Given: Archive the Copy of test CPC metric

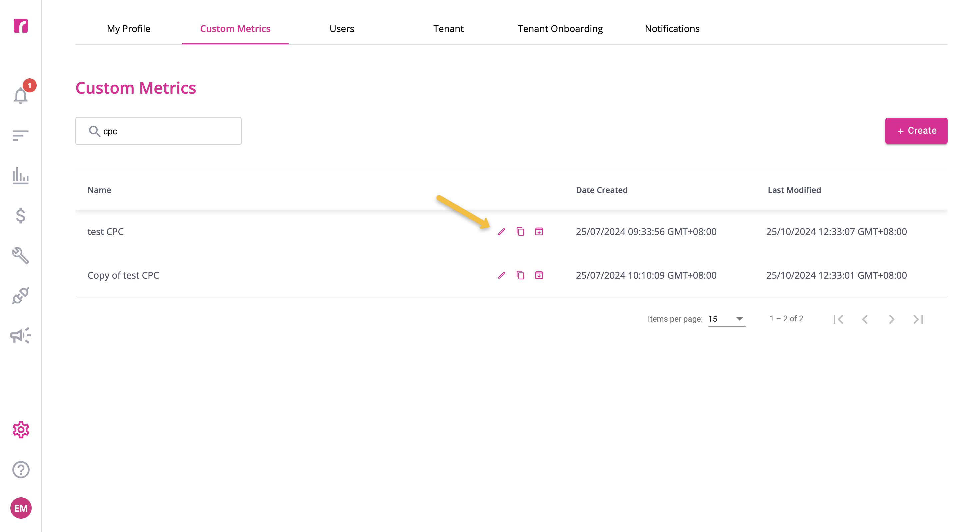Looking at the screenshot, I should [539, 275].
